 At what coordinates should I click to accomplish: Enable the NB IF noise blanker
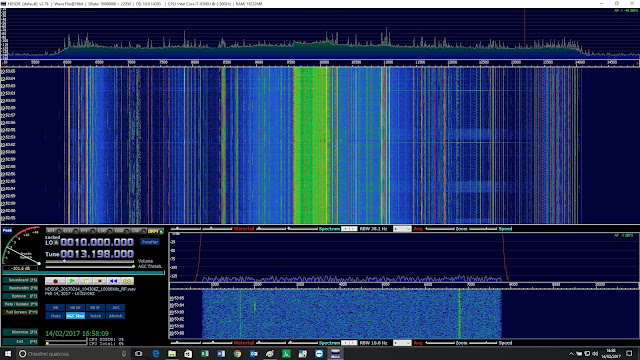[x=96, y=308]
